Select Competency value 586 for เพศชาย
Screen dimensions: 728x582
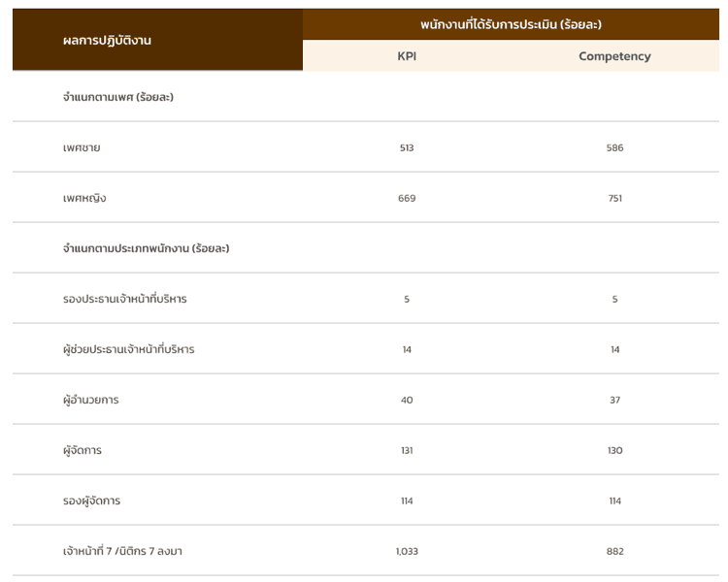coord(614,148)
